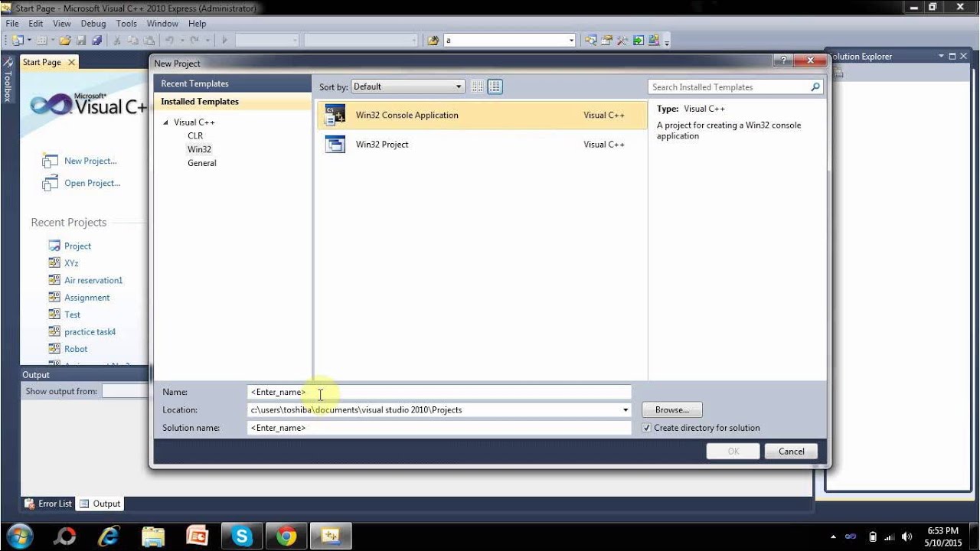Viewport: 980px width, 551px height.
Task: Select the Win32 Console Application template icon
Action: [x=335, y=115]
